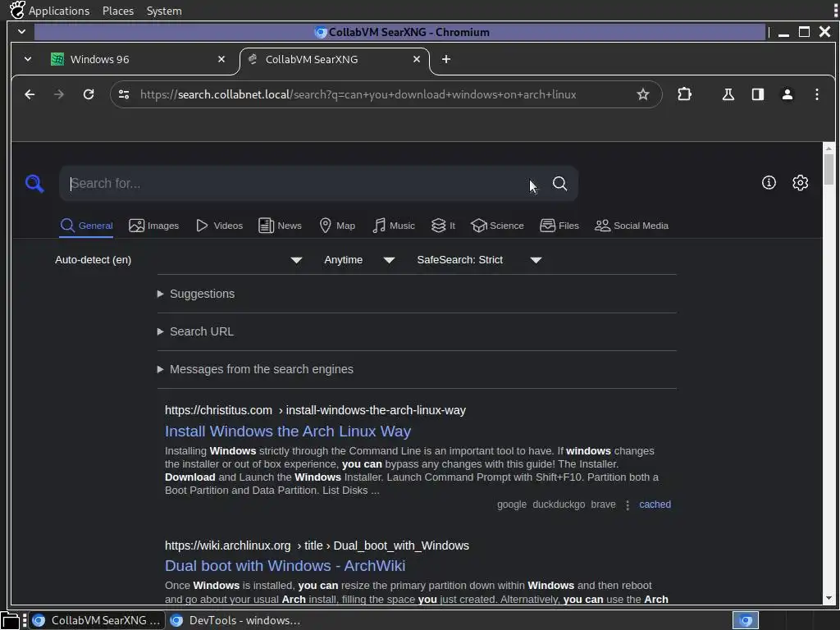Select the Map search category
Viewport: 840px width, 630px height.
(337, 226)
